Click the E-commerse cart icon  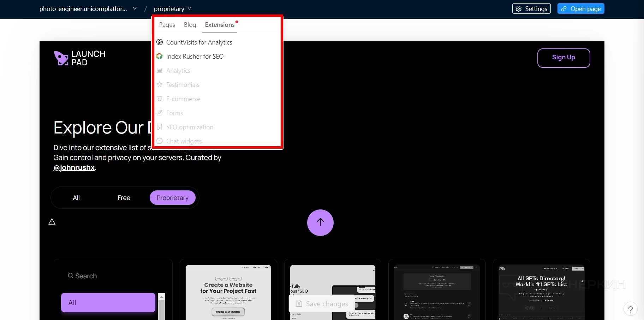(160, 99)
